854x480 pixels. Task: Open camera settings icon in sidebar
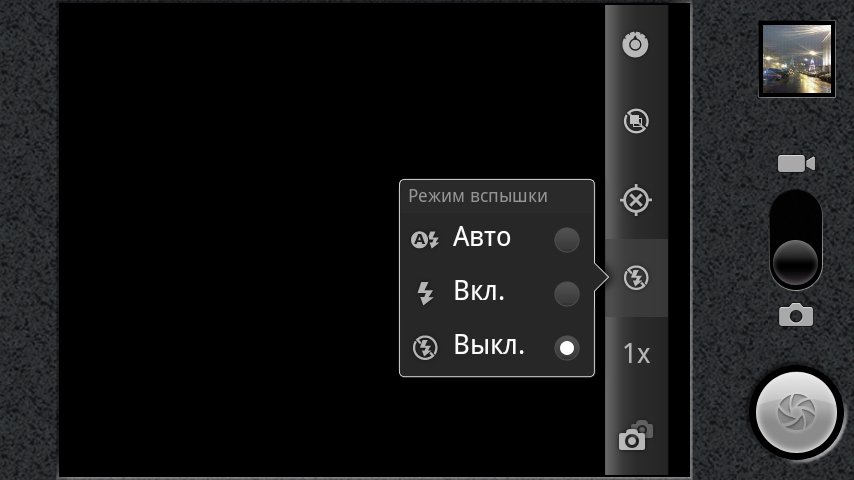click(636, 45)
